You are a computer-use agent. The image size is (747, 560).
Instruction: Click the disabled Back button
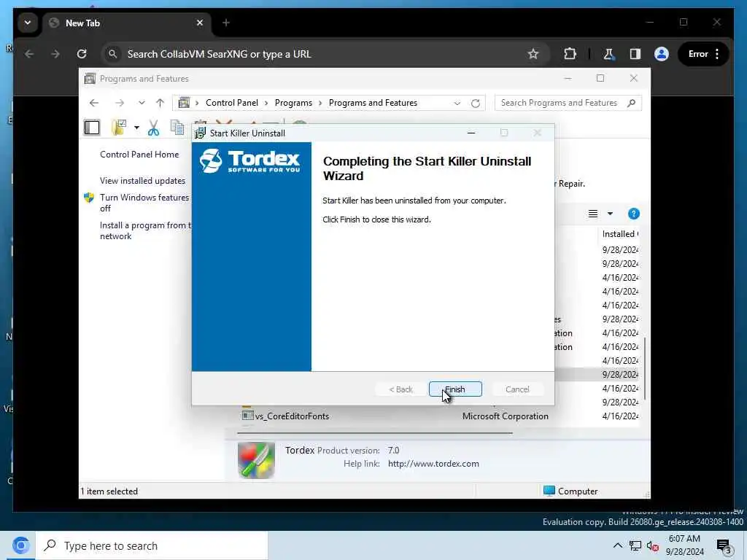tap(400, 389)
